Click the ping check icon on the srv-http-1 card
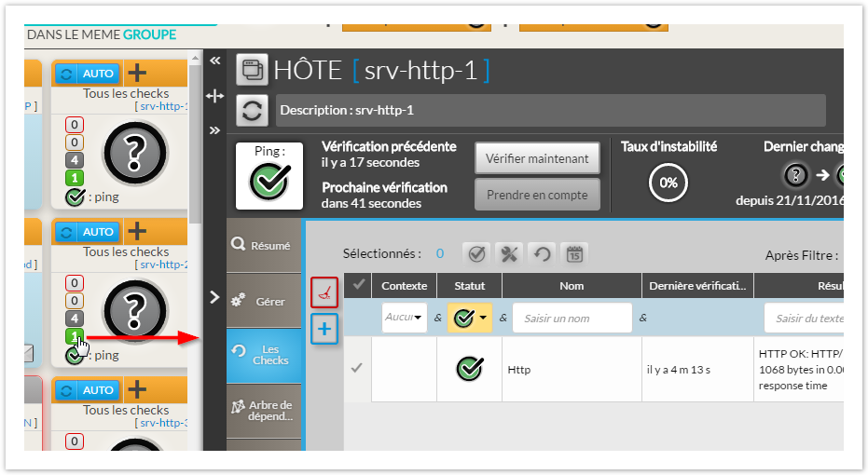The image size is (868, 475). tap(75, 197)
